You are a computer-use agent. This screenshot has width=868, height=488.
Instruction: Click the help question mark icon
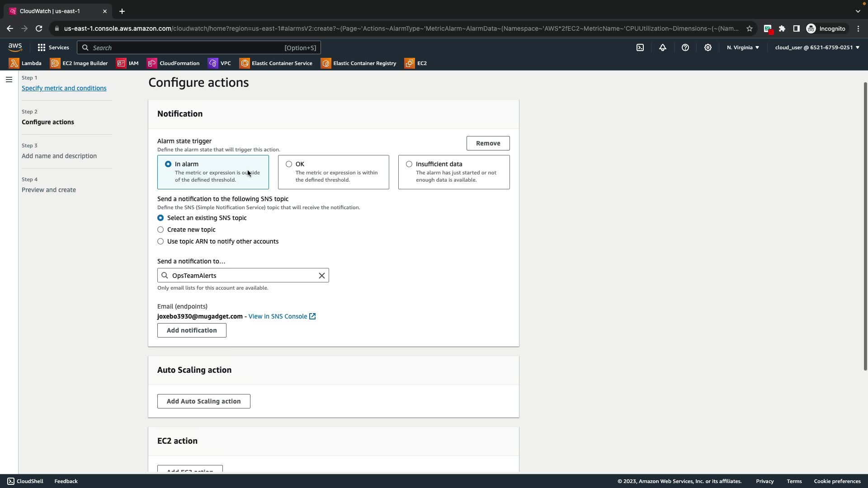(x=685, y=47)
